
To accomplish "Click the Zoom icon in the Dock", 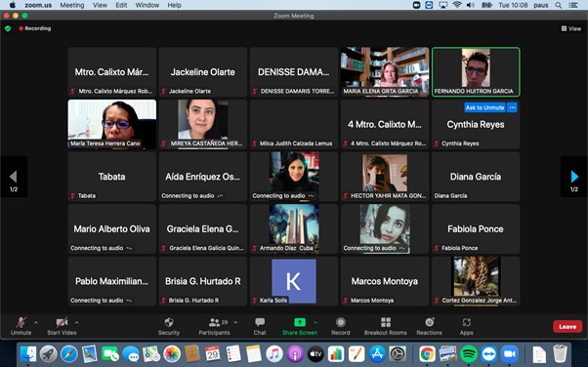I will 510,354.
